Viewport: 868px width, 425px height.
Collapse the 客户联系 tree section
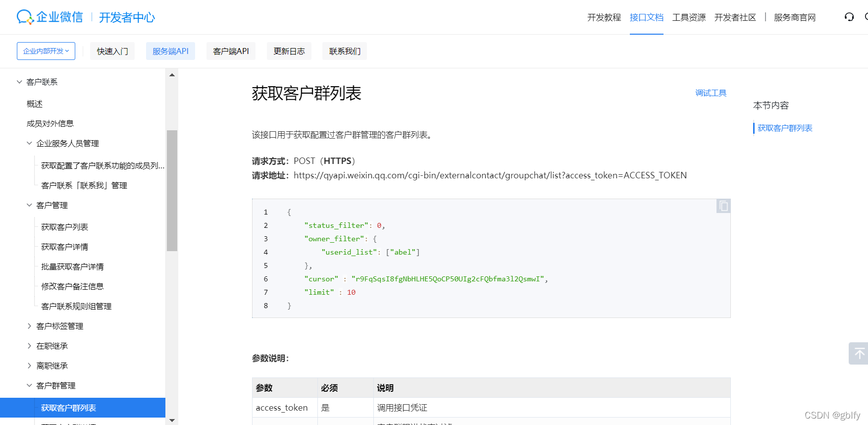click(19, 82)
